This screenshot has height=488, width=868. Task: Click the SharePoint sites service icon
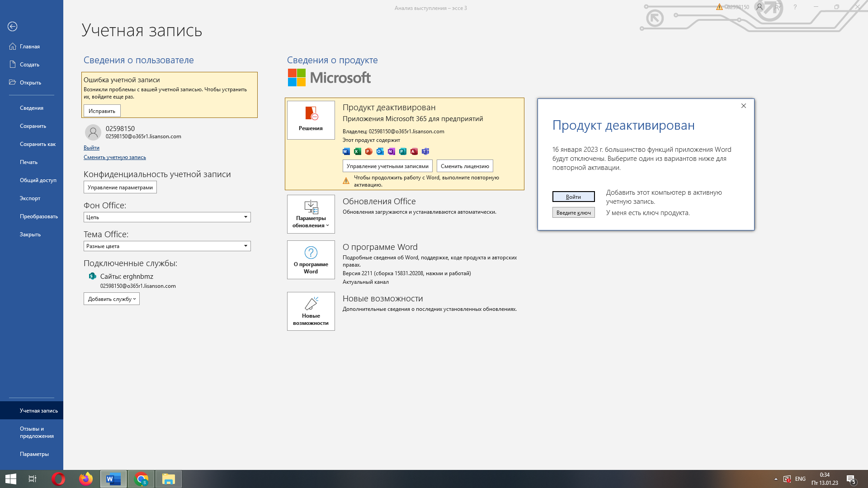(92, 276)
